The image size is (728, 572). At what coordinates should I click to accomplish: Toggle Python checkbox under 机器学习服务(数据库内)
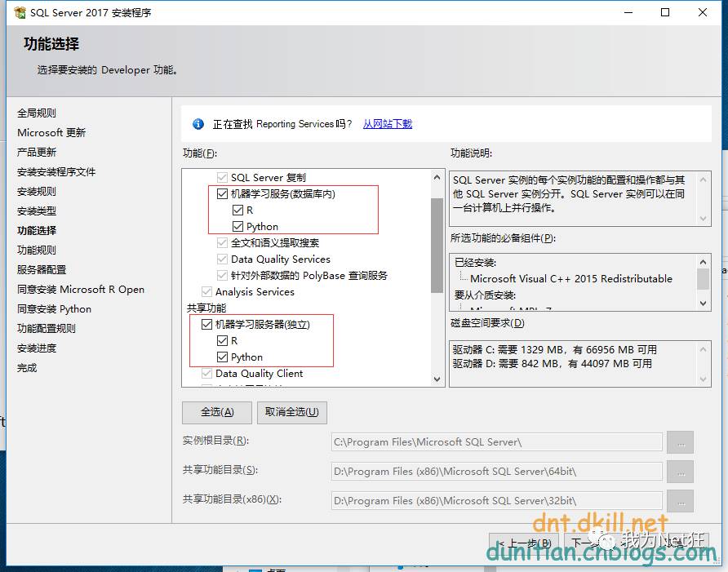(x=237, y=227)
